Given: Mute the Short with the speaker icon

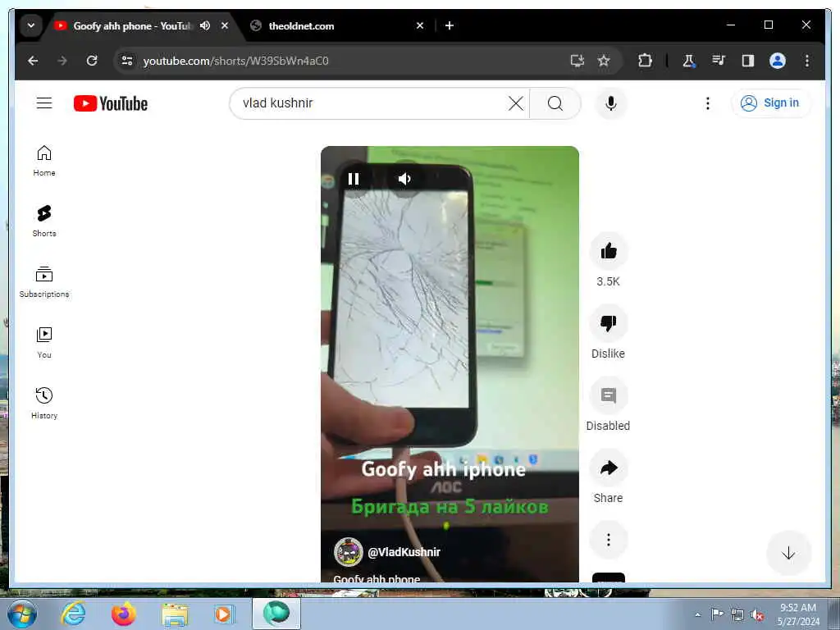Looking at the screenshot, I should click(x=404, y=179).
